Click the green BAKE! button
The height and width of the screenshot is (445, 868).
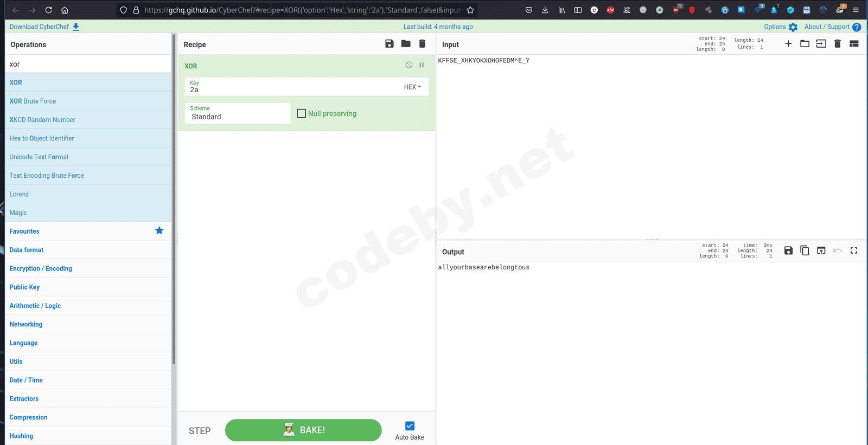coord(303,430)
